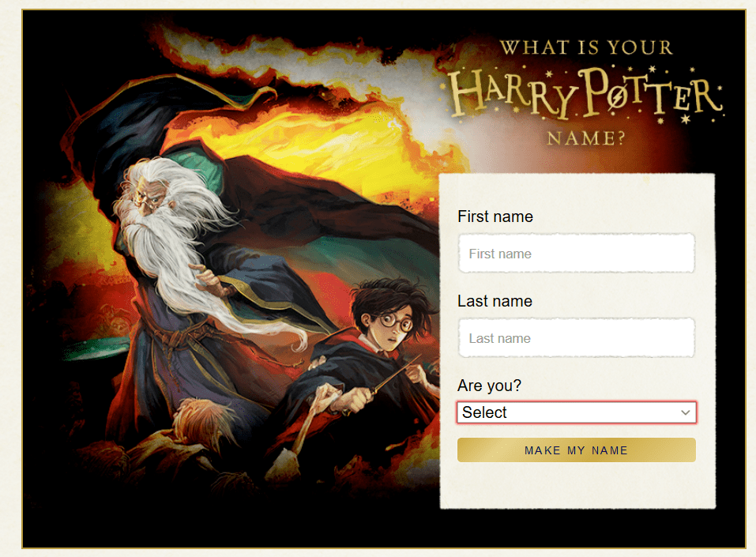This screenshot has height=557, width=756.
Task: Select the "First name" field label
Action: [495, 216]
